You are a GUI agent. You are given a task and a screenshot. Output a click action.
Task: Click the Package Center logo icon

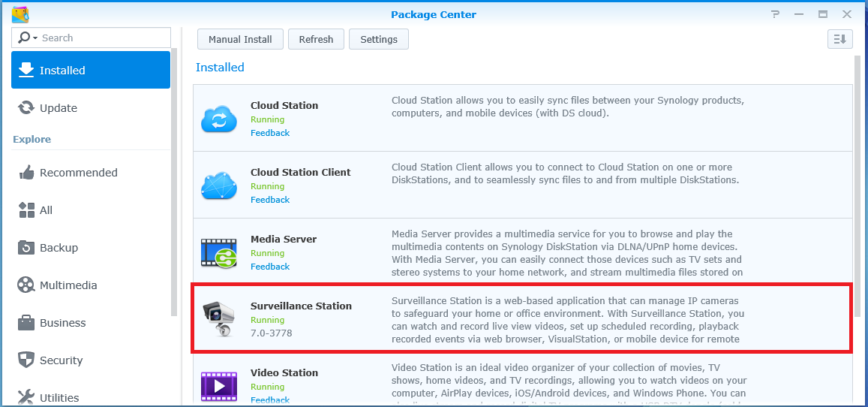click(20, 15)
